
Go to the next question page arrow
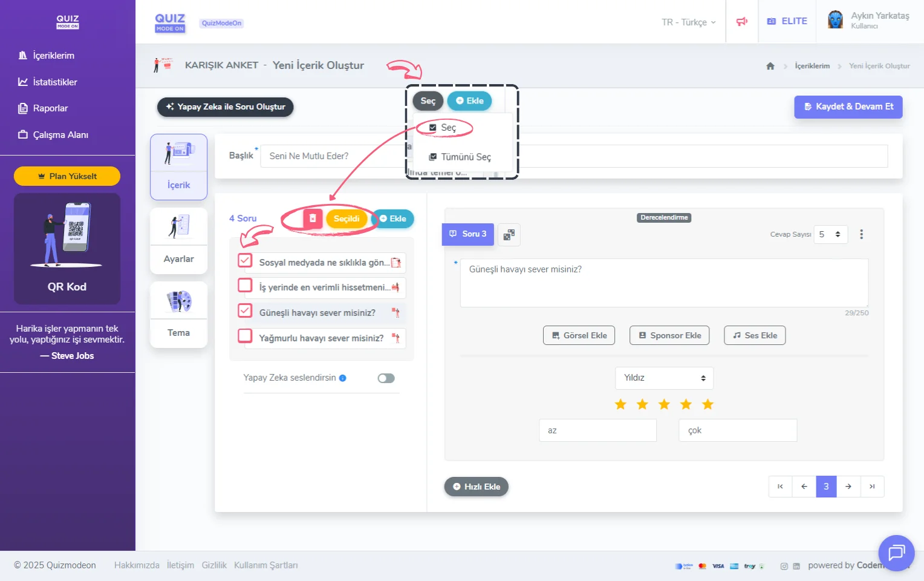point(848,487)
